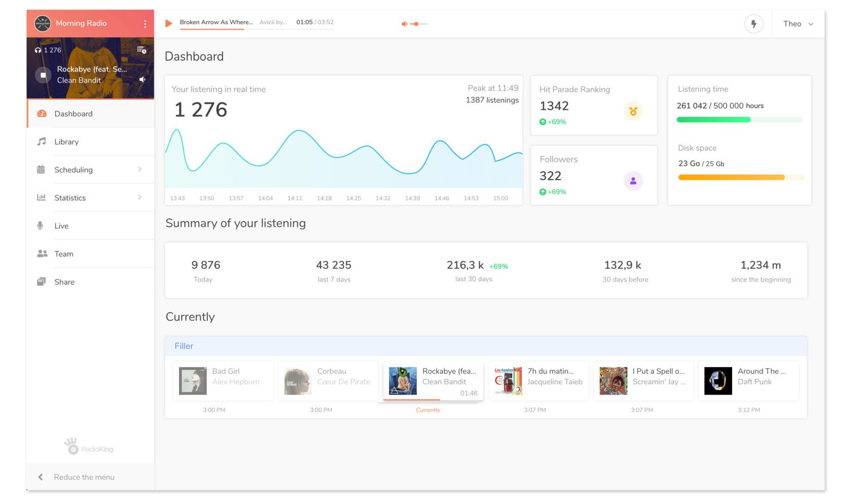Select the Library music icon

pos(42,141)
